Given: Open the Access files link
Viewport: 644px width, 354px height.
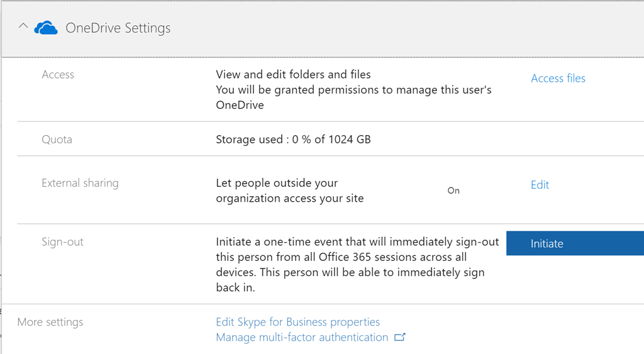Looking at the screenshot, I should click(x=558, y=78).
